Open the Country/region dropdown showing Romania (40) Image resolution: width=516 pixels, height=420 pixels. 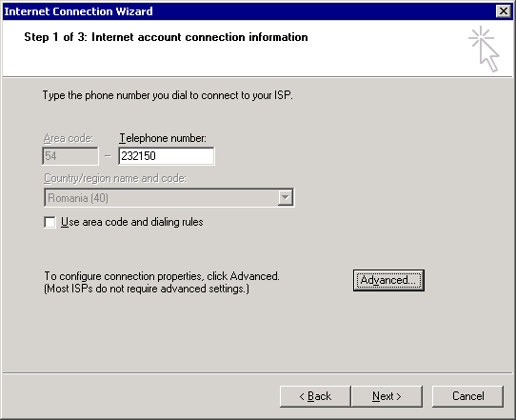tap(169, 198)
